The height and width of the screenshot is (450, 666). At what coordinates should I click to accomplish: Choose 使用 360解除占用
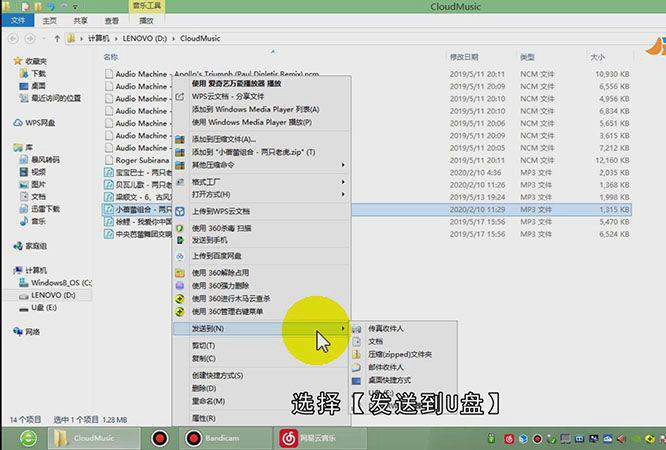coord(262,273)
